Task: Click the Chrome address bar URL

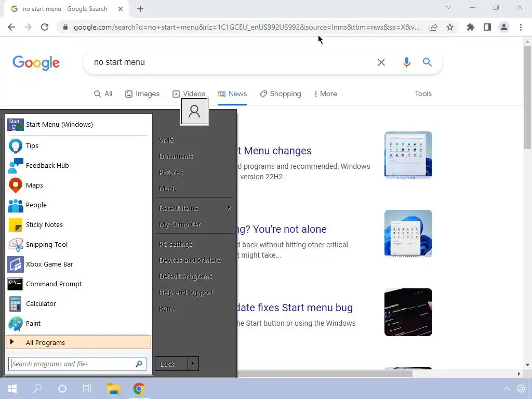Action: (246, 27)
